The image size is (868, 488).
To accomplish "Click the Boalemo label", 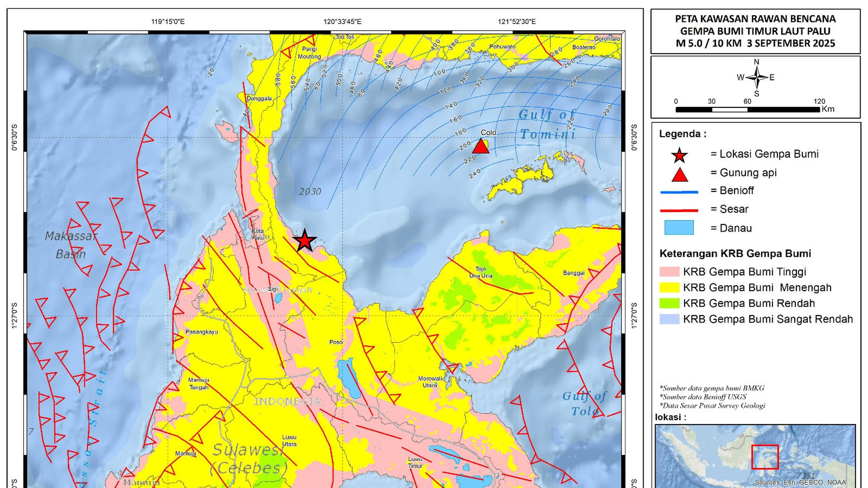I will (584, 47).
